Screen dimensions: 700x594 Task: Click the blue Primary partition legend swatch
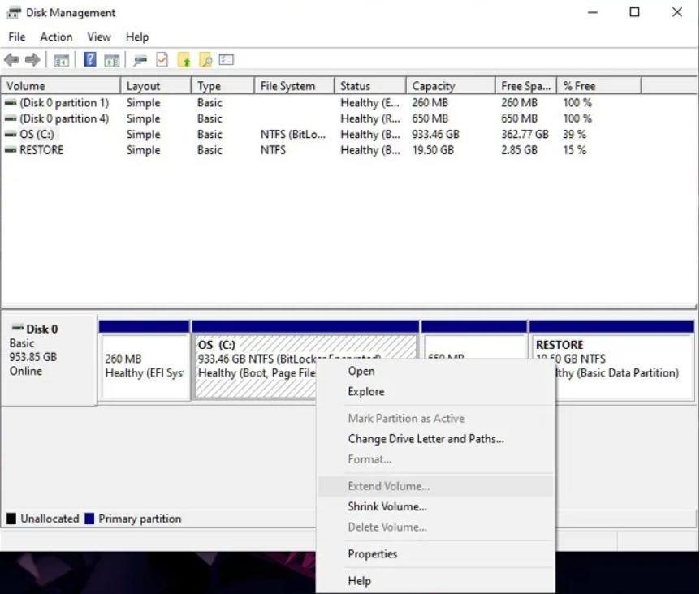(x=89, y=519)
